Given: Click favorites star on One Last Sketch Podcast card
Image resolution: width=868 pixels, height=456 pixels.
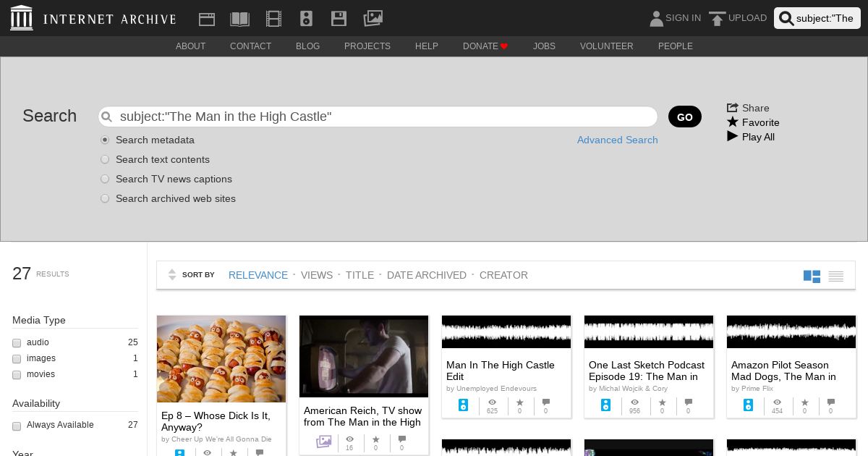Looking at the screenshot, I should pos(662,402).
